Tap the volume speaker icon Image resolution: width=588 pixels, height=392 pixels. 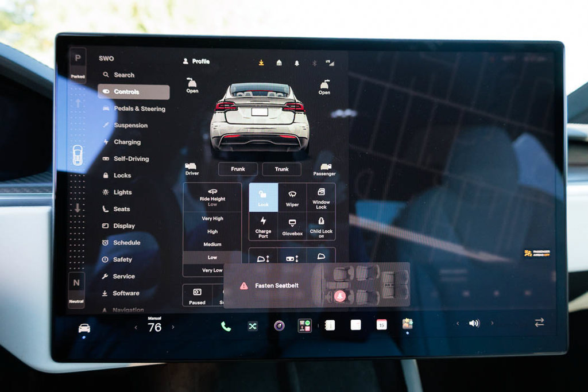tap(474, 323)
